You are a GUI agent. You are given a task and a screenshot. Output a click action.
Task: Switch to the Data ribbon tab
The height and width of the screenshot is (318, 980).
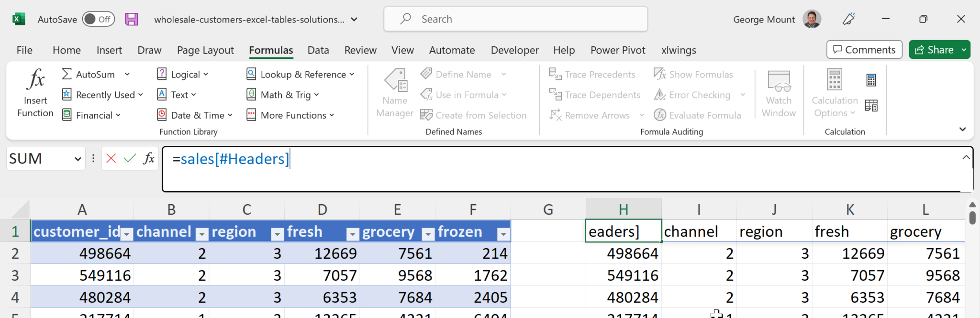click(x=318, y=50)
